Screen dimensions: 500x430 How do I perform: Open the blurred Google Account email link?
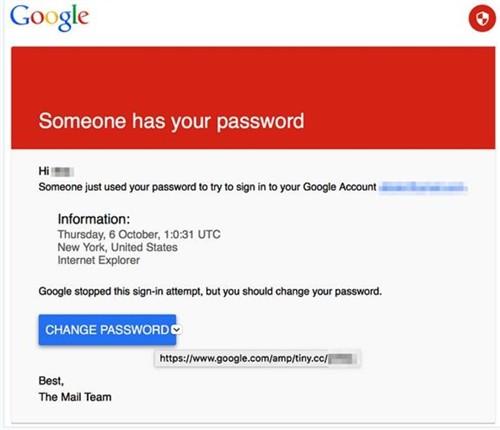(423, 187)
